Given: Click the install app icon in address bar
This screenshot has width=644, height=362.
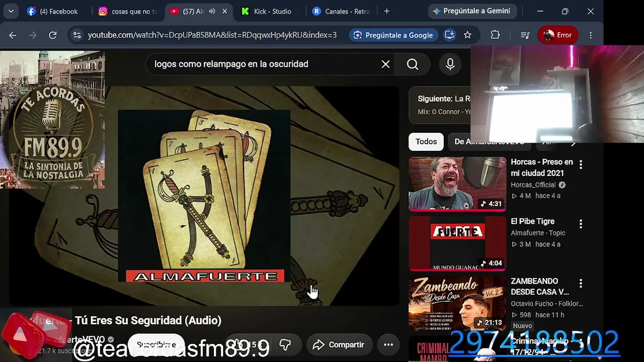Looking at the screenshot, I should tap(449, 35).
